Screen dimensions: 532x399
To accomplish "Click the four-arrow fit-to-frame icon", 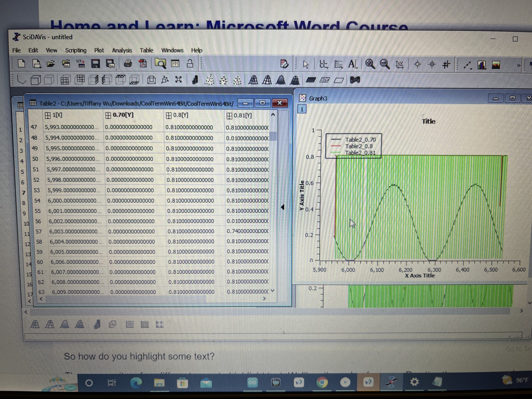I will (179, 80).
